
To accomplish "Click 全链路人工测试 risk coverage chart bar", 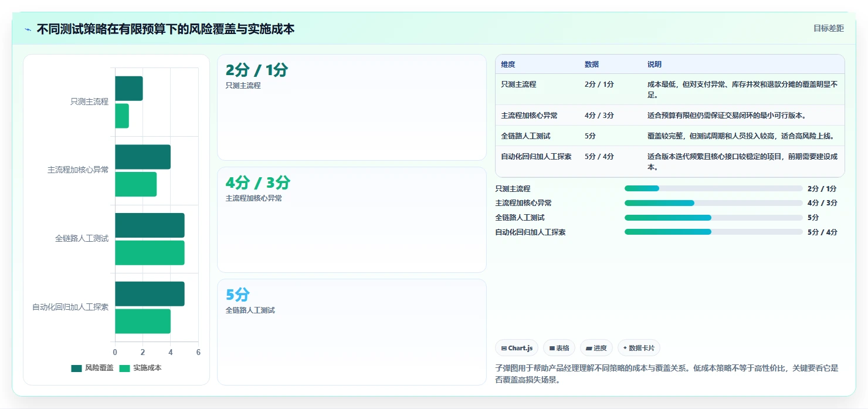I will [x=150, y=225].
